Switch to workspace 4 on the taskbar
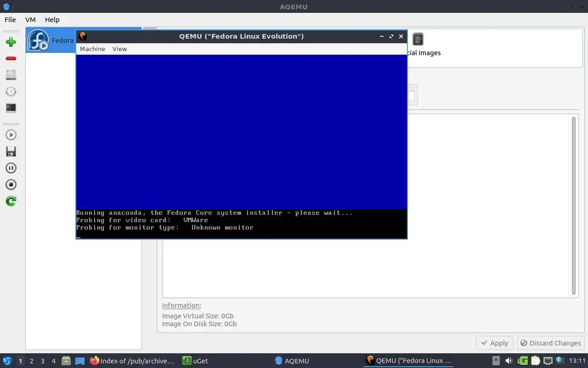Image resolution: width=588 pixels, height=368 pixels. pyautogui.click(x=53, y=361)
